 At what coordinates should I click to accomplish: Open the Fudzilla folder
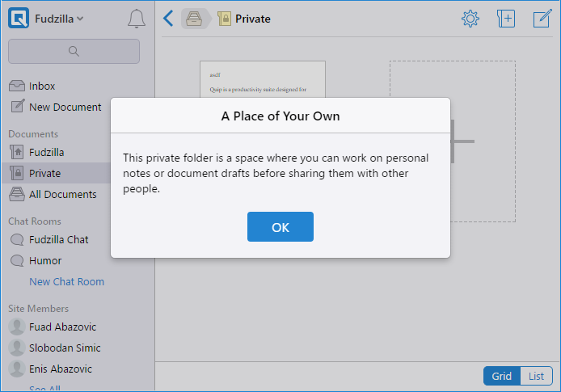pyautogui.click(x=46, y=152)
